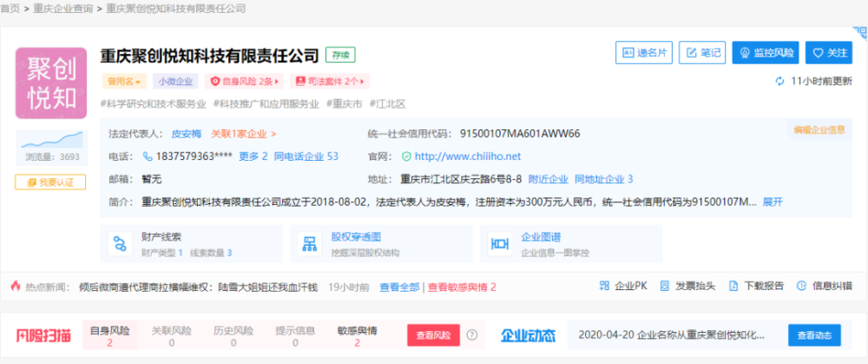Follow the company with 关注 button
Viewport: 868px width, 364px height.
(x=829, y=53)
